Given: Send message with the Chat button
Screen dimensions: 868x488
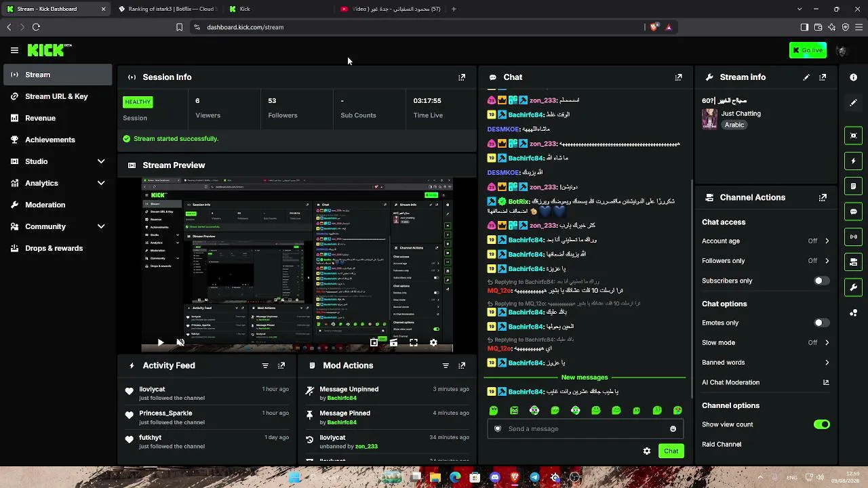Looking at the screenshot, I should coord(671,451).
